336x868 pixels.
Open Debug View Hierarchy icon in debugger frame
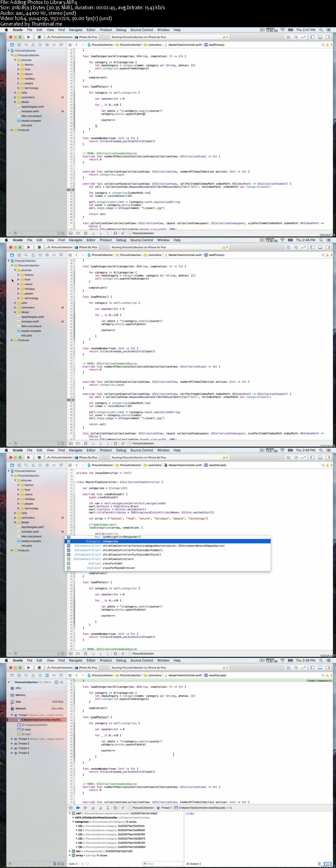115,808
